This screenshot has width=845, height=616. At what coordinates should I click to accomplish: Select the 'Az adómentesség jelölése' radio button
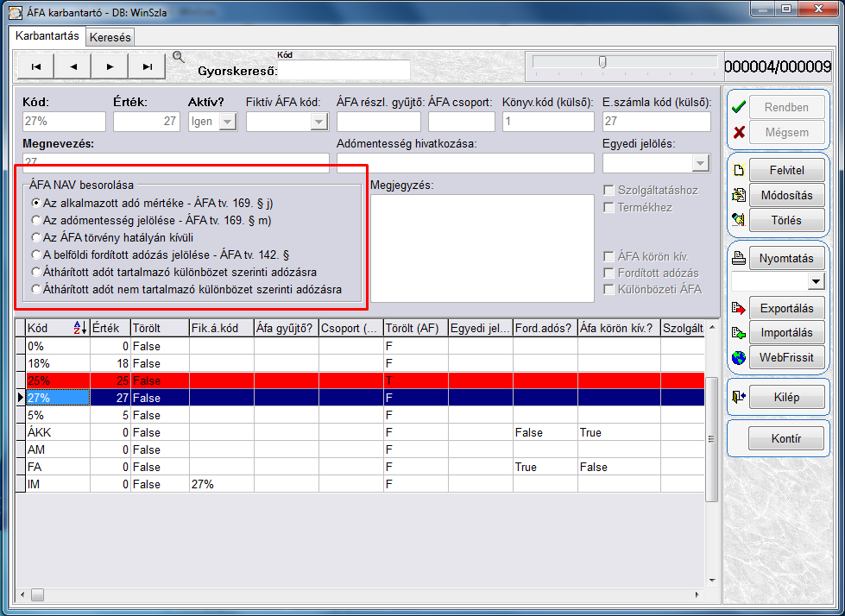36,220
